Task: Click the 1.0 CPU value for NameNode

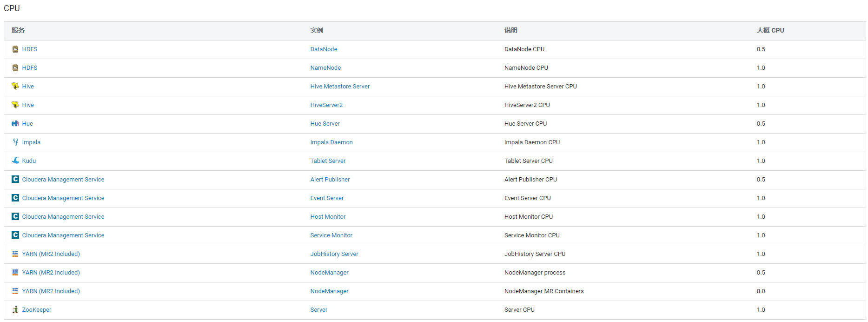Action: tap(761, 68)
